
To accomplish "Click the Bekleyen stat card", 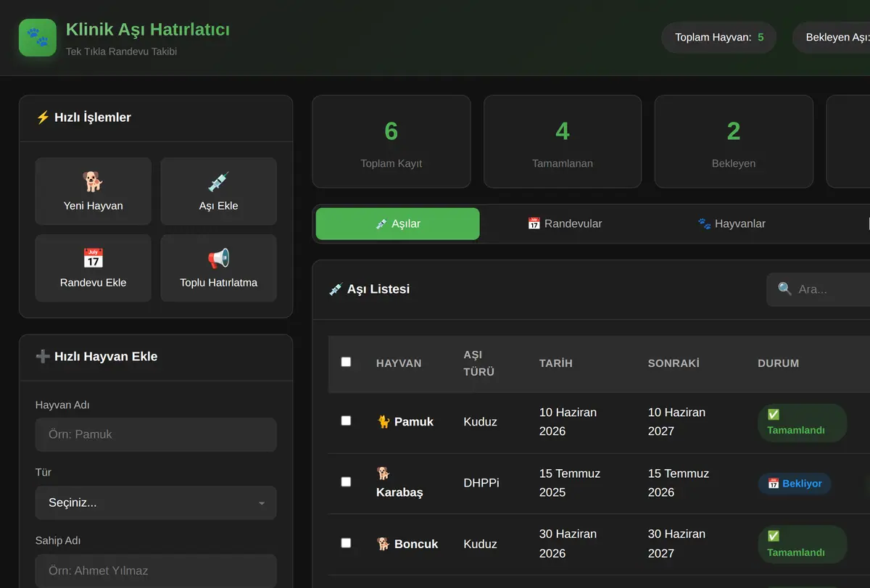I will tap(734, 141).
